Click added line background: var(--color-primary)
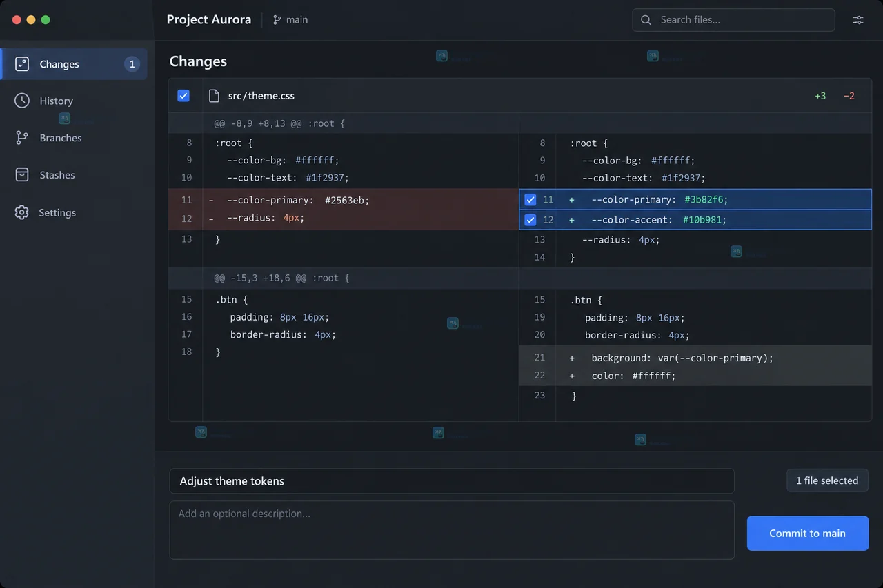Viewport: 883px width, 588px height. [x=695, y=358]
